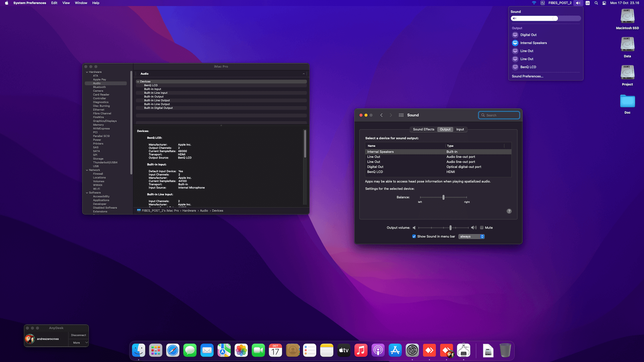Open the 'always' menu bar dropdown
Image resolution: width=644 pixels, height=362 pixels.
tap(471, 236)
